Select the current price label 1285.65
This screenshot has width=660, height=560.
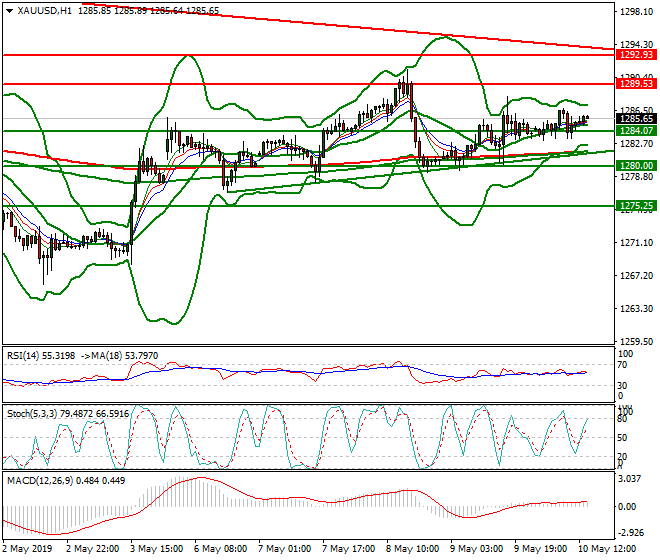coord(636,119)
